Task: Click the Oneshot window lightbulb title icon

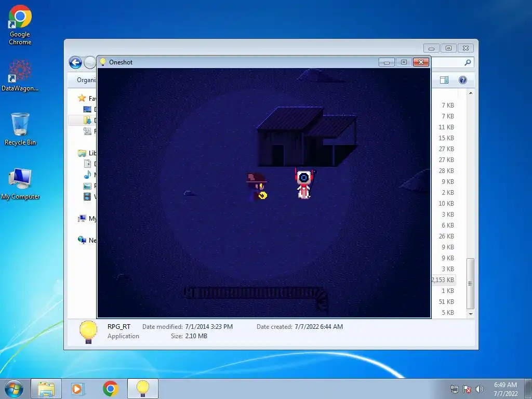Action: click(x=103, y=62)
